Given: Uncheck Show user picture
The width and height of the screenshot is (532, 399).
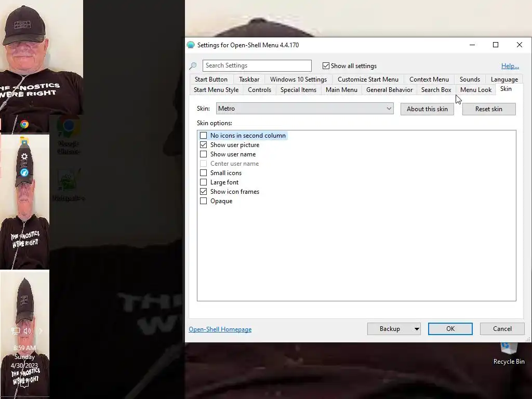Looking at the screenshot, I should point(203,145).
